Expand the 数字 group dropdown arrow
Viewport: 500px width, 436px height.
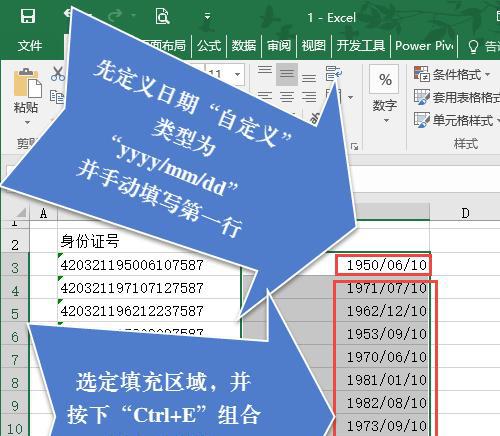coord(386,120)
